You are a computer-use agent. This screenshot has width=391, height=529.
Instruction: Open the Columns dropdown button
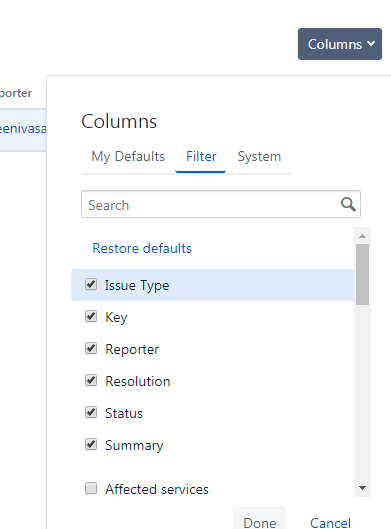point(340,44)
